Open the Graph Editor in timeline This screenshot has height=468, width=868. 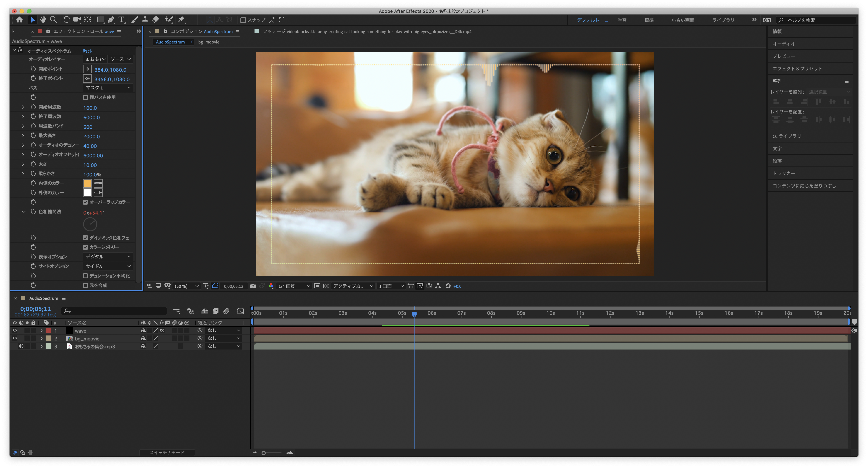point(241,311)
